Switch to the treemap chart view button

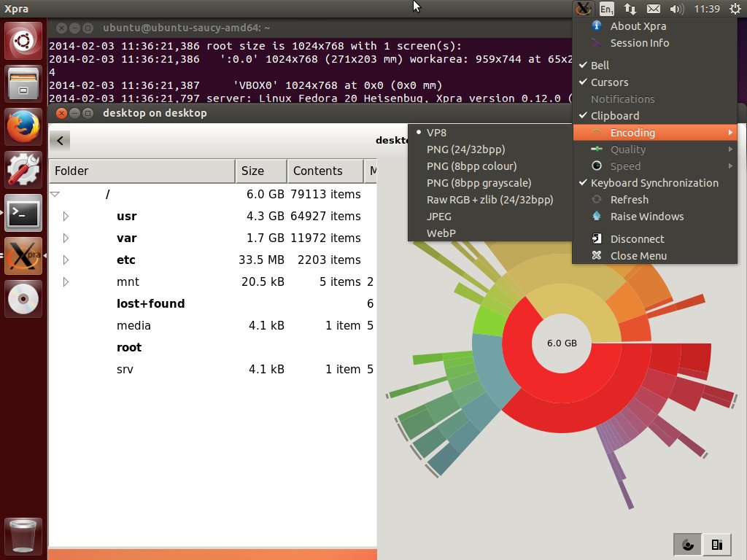click(716, 544)
